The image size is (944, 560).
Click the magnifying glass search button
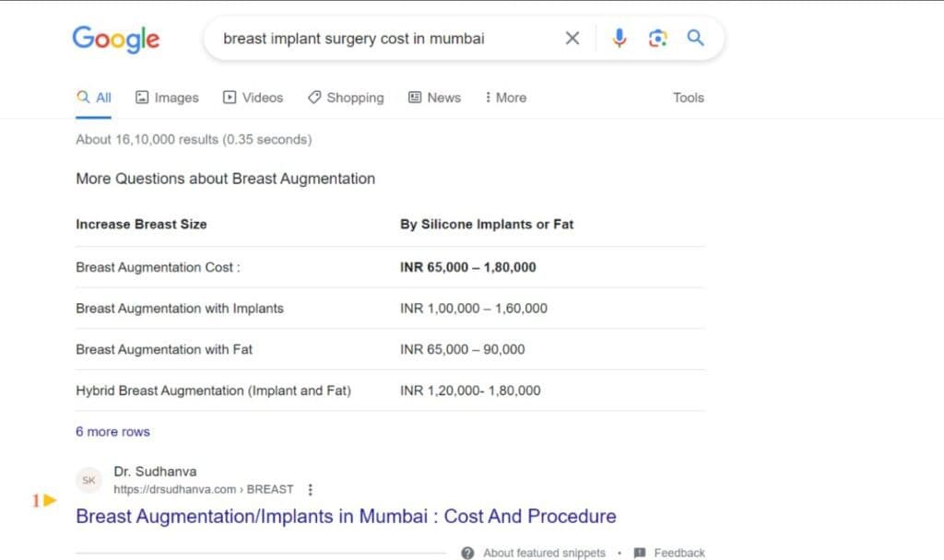click(x=696, y=39)
